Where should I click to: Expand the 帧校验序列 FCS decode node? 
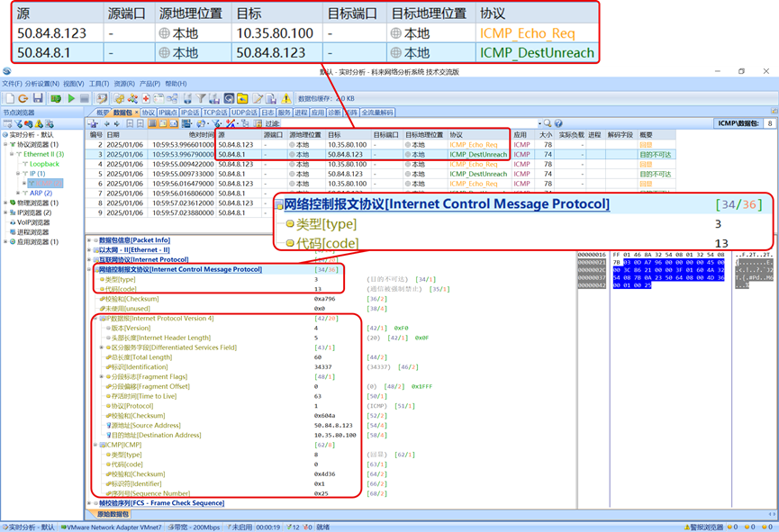pos(89,503)
